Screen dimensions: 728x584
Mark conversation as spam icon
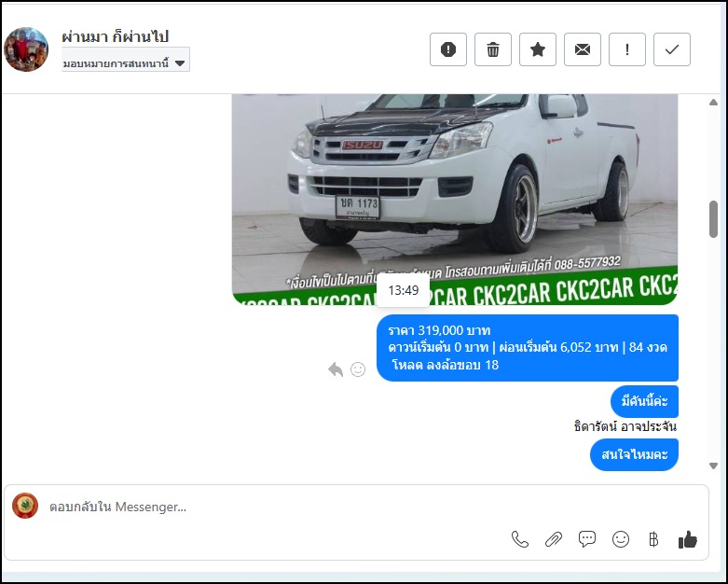tap(448, 49)
